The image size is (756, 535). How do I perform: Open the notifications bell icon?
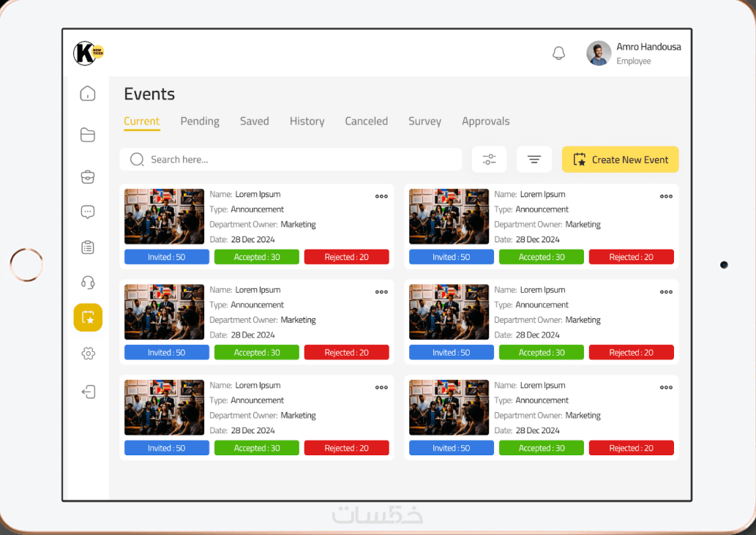(559, 53)
